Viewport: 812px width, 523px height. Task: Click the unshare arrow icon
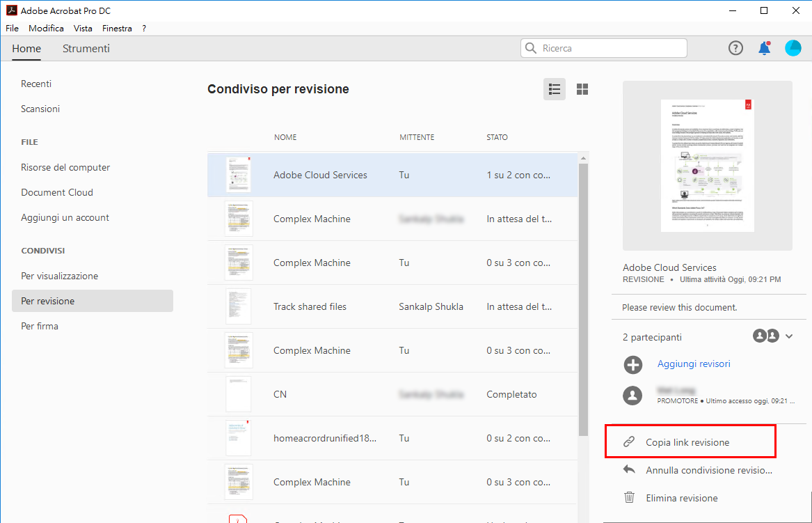tap(629, 469)
